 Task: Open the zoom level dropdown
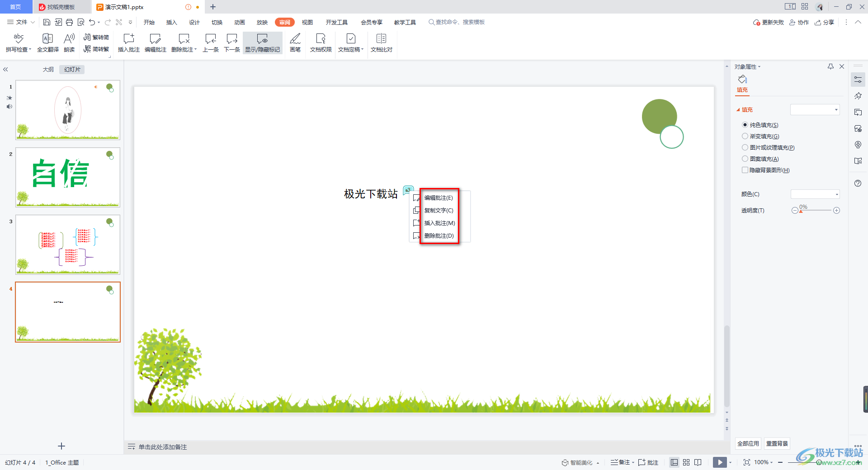pyautogui.click(x=771, y=462)
